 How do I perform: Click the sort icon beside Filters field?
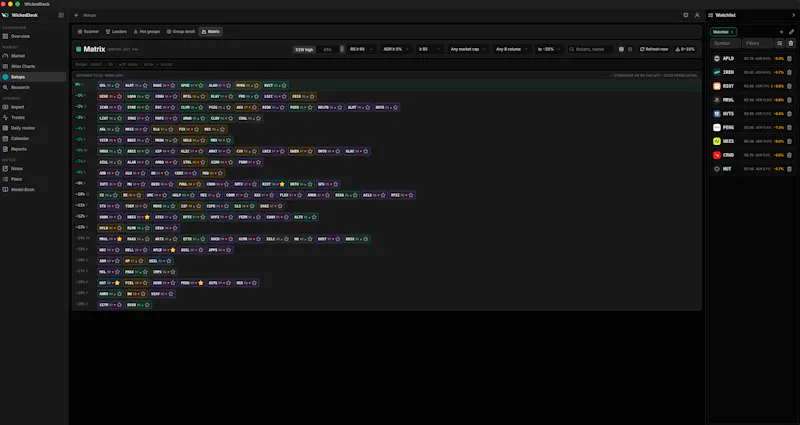[x=780, y=43]
